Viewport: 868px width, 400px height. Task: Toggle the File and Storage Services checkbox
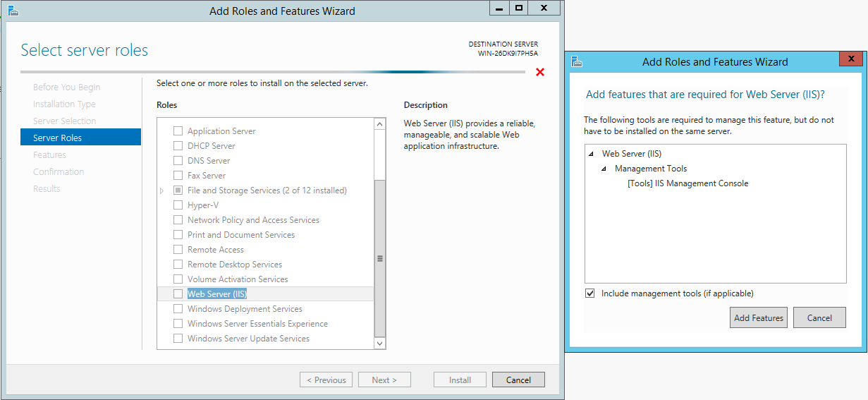(x=178, y=190)
